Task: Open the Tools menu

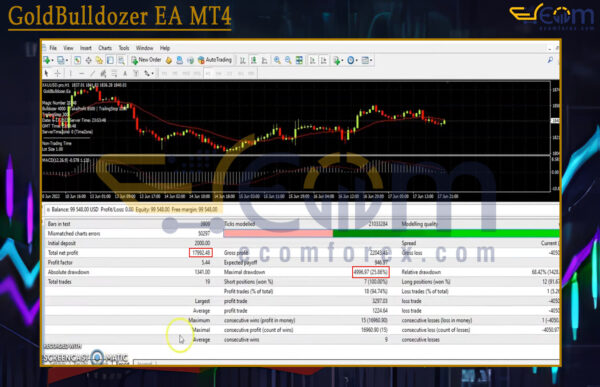Action: click(x=124, y=48)
